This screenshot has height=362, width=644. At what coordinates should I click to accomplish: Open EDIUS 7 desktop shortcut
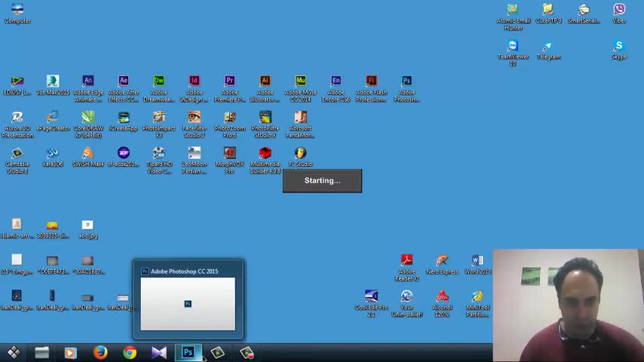[17, 85]
